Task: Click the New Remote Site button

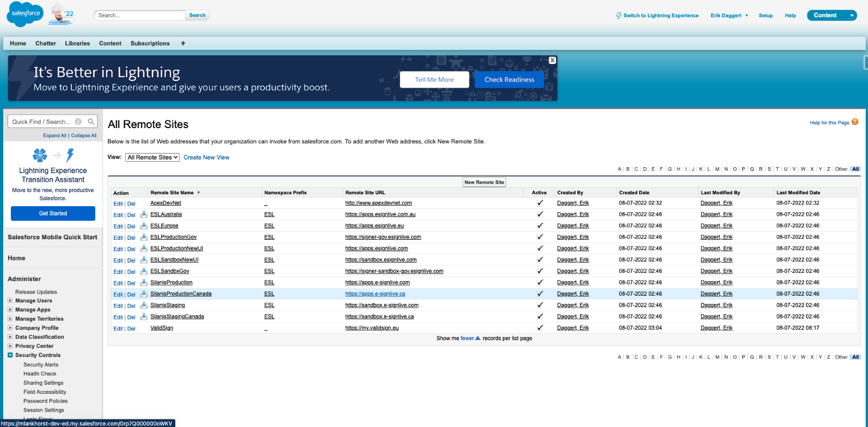Action: [x=484, y=182]
